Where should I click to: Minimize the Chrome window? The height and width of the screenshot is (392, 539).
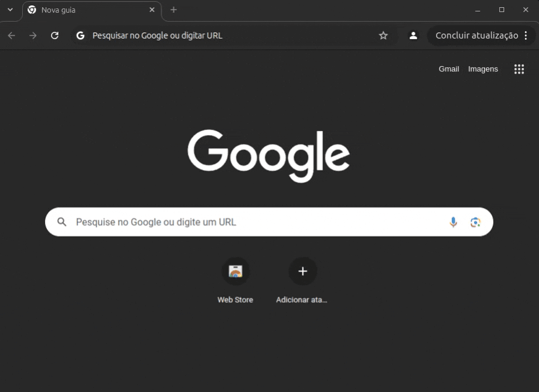point(478,10)
